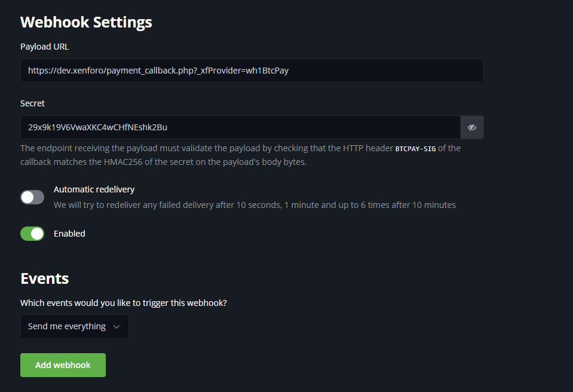Click the xenforo payment_callback URL text
The height and width of the screenshot is (392, 573).
(158, 71)
